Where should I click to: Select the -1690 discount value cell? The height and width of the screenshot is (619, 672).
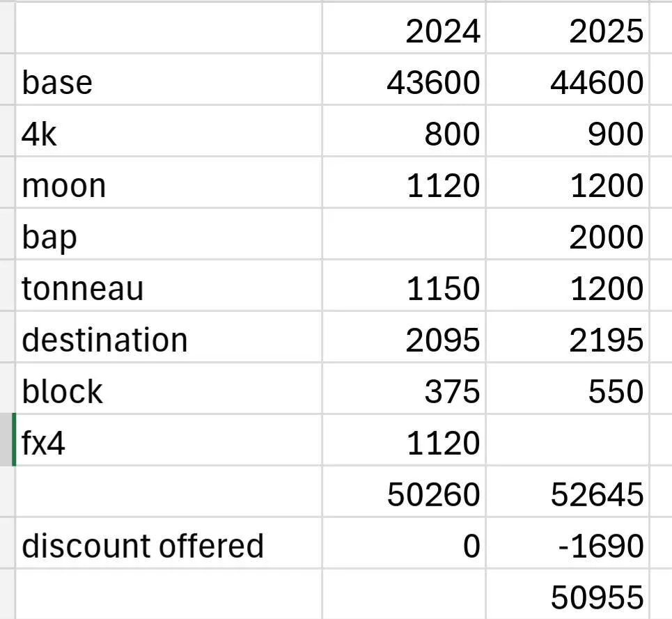[568, 543]
